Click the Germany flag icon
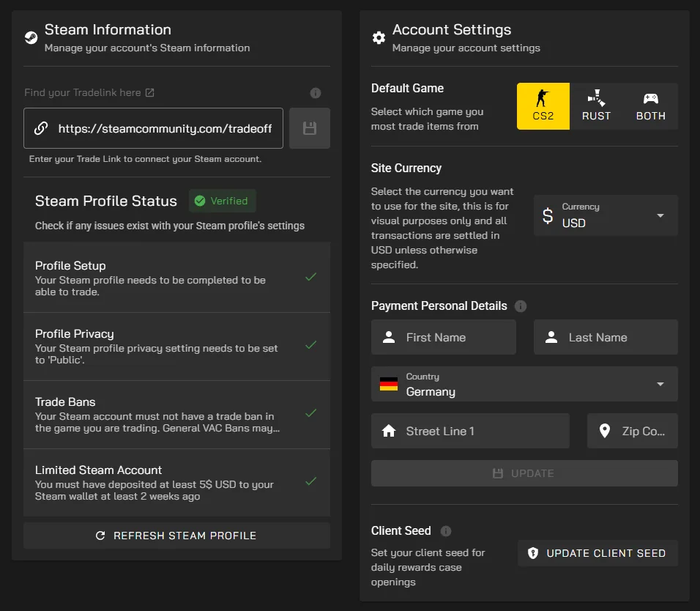700x611 pixels. click(389, 384)
